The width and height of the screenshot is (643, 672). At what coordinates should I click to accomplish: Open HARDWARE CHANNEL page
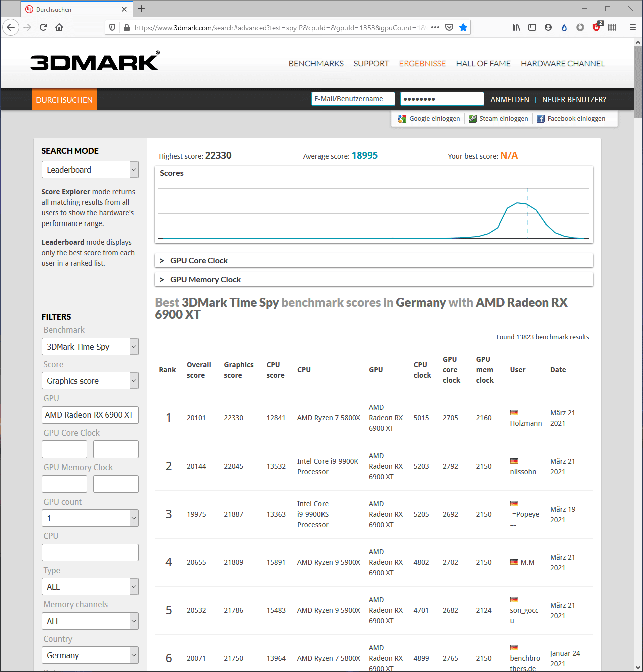point(563,64)
